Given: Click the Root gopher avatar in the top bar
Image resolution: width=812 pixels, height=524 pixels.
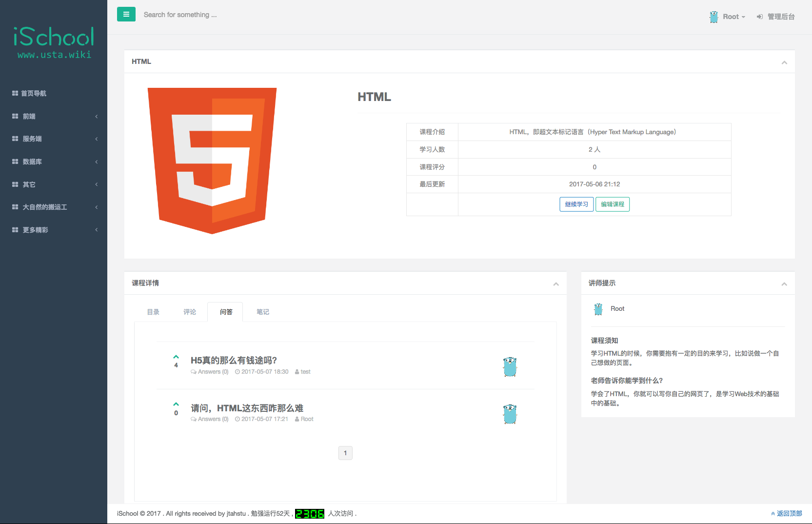Looking at the screenshot, I should click(x=713, y=17).
